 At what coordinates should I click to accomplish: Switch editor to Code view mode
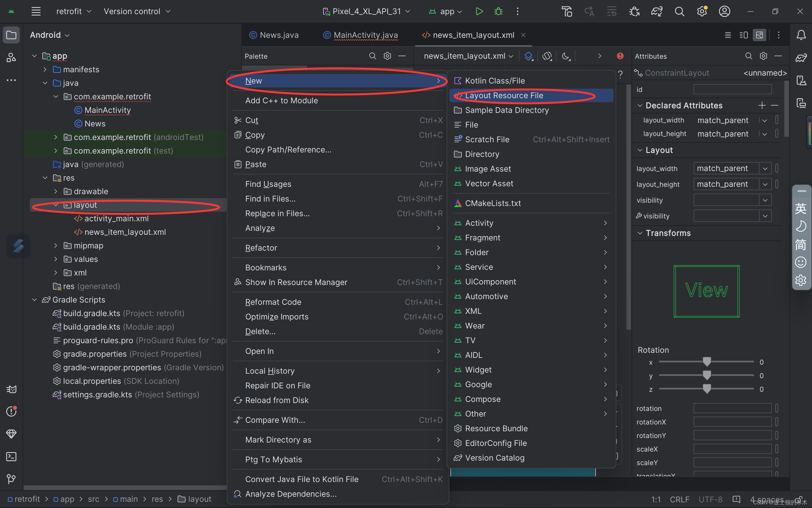point(728,35)
